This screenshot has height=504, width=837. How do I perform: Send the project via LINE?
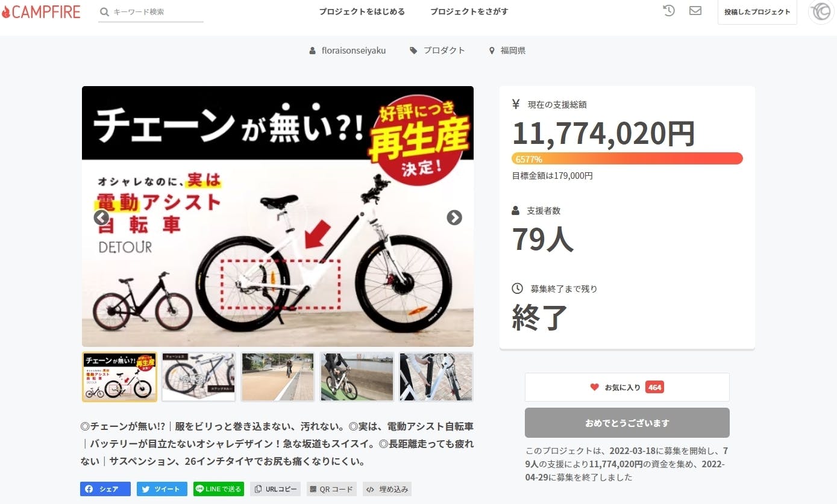pos(218,489)
